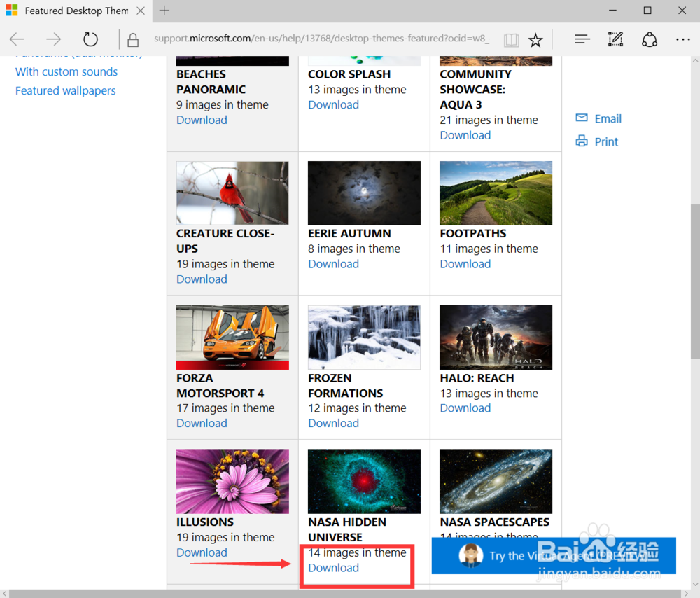Download the Color Splash theme
Image resolution: width=700 pixels, height=598 pixels.
click(x=333, y=104)
